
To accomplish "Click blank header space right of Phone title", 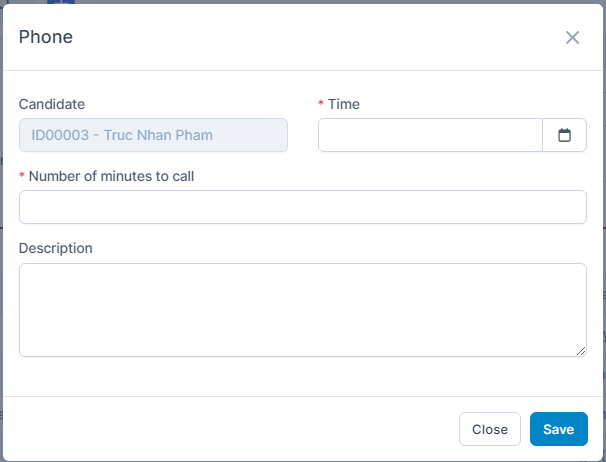I will point(300,38).
